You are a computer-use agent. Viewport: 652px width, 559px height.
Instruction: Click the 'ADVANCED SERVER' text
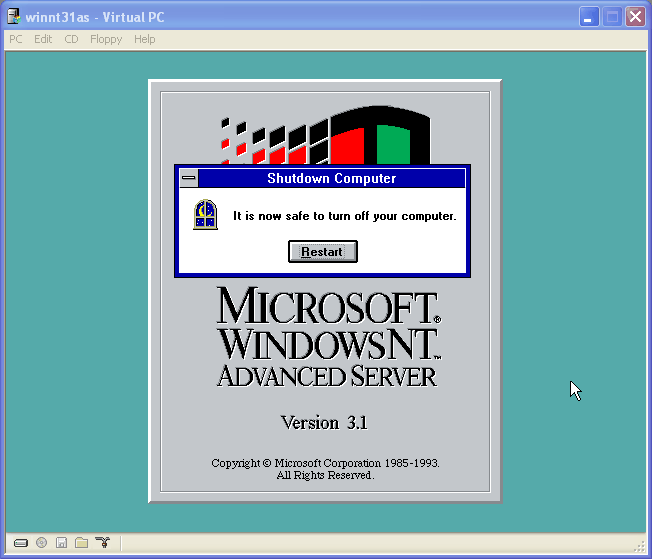pyautogui.click(x=327, y=376)
